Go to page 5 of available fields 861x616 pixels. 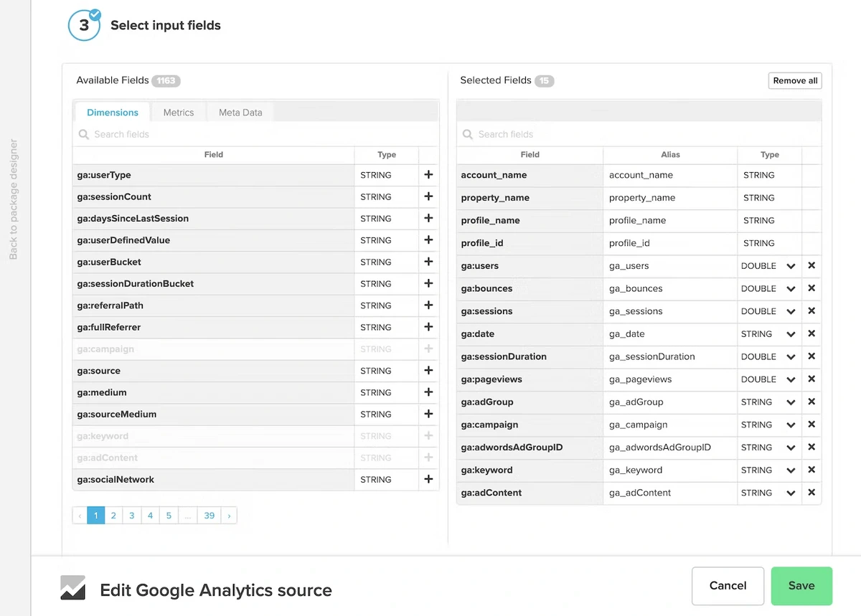(169, 516)
